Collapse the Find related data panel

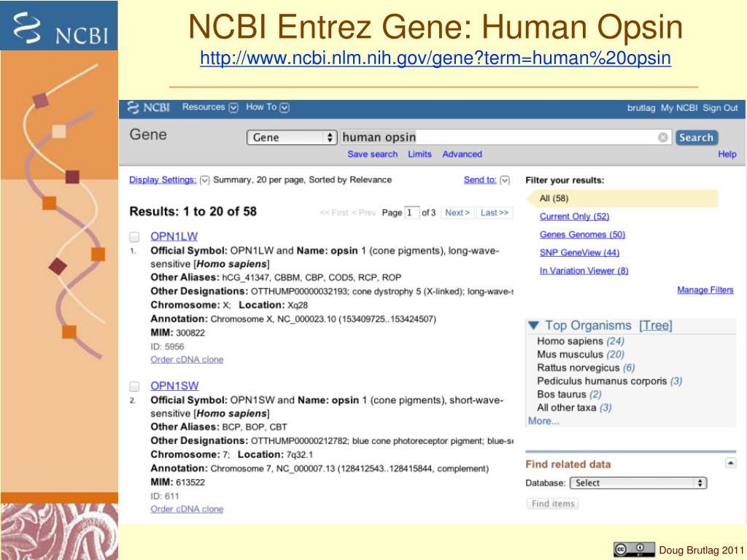click(730, 463)
